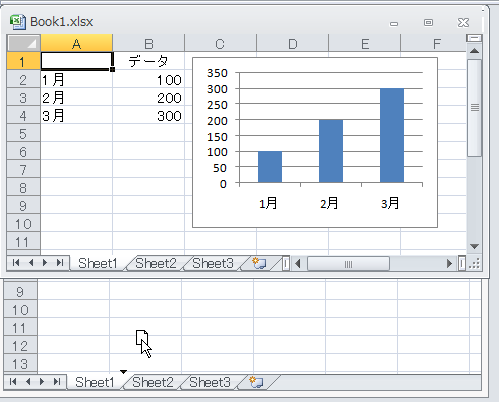
Task: Insert new worksheet in upper window
Action: 259,263
